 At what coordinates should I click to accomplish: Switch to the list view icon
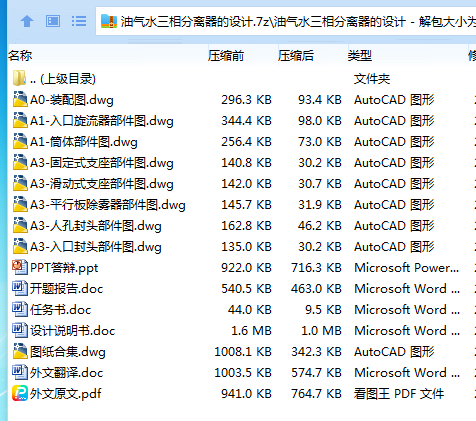click(79, 22)
